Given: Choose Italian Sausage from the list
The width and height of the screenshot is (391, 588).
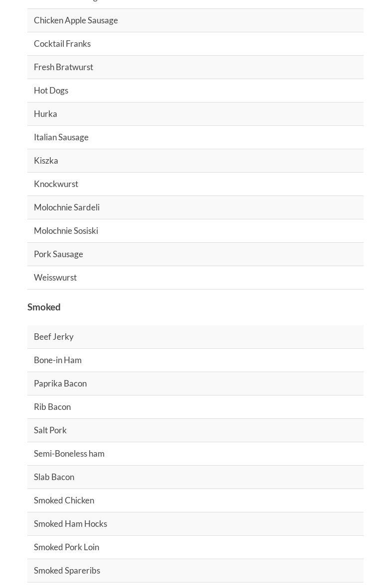Looking at the screenshot, I should (61, 137).
